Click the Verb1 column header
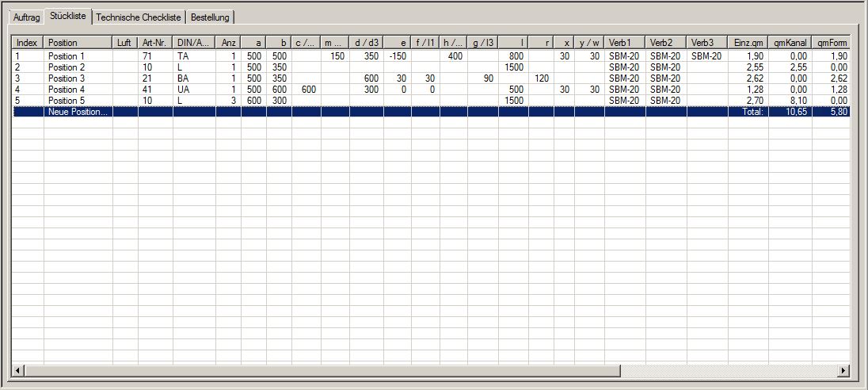The width and height of the screenshot is (868, 390). pyautogui.click(x=624, y=42)
